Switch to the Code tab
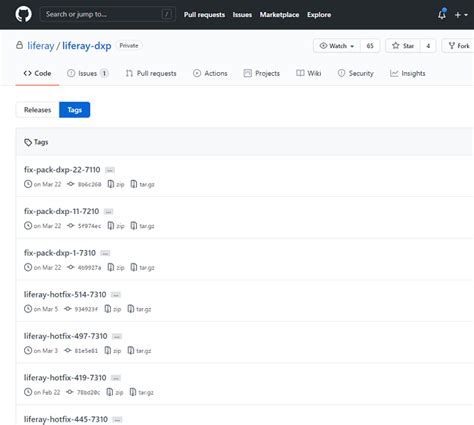 [x=37, y=73]
